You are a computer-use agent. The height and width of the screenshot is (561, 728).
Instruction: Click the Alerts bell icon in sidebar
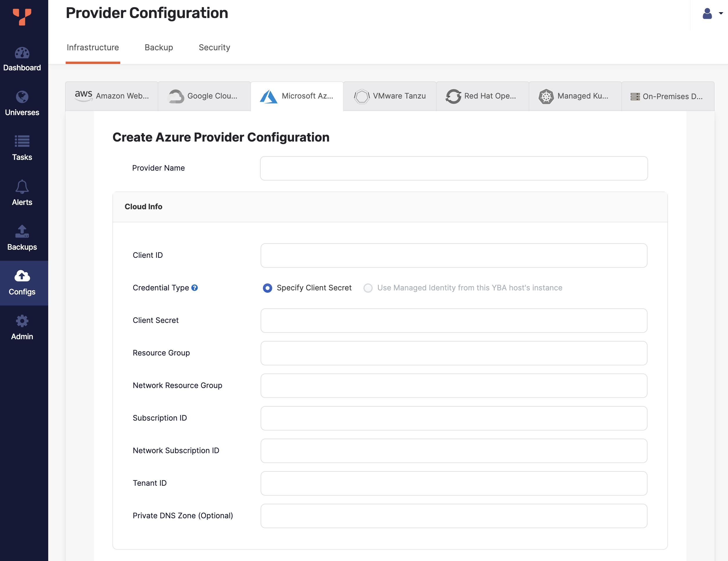22,187
